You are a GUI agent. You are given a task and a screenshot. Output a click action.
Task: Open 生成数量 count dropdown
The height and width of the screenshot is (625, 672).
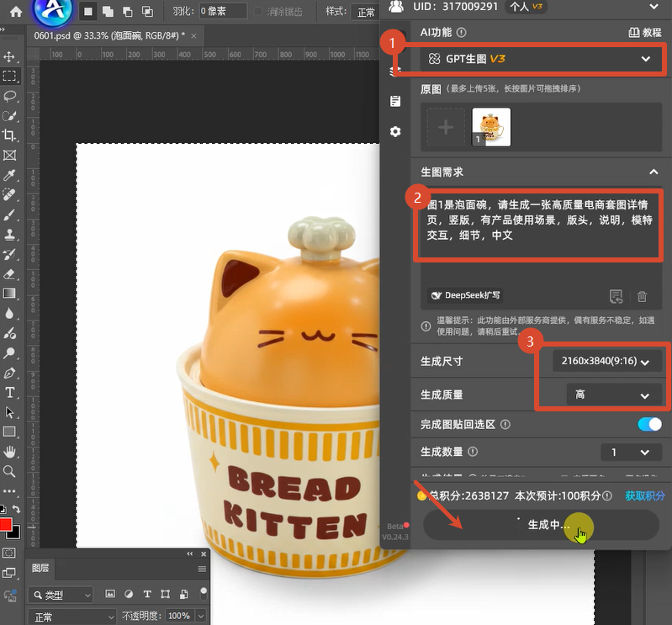[x=632, y=452]
